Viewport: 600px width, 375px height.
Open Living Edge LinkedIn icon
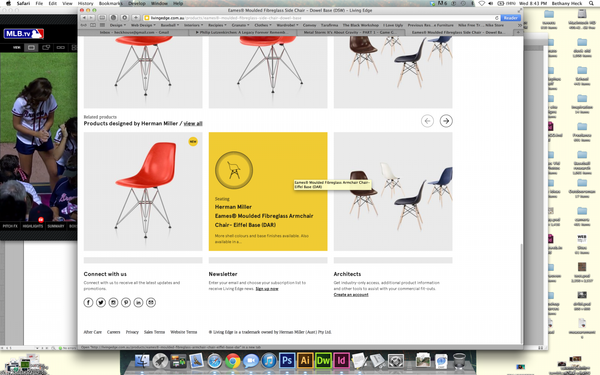point(139,303)
